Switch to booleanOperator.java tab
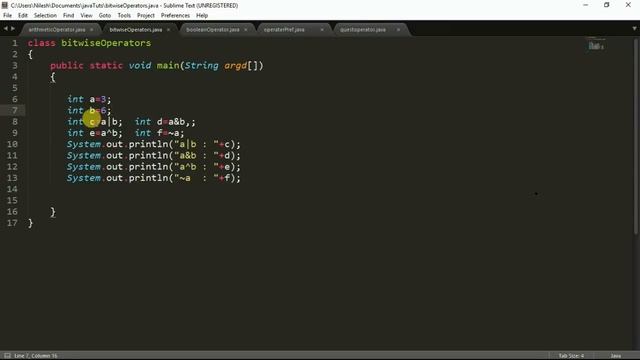 [x=213, y=30]
